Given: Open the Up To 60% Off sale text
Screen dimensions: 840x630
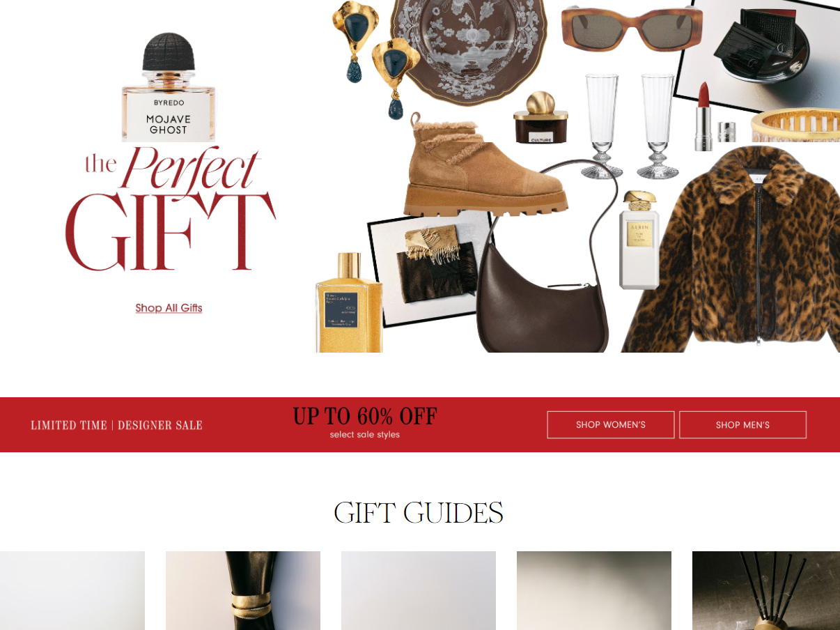Looking at the screenshot, I should click(x=365, y=416).
